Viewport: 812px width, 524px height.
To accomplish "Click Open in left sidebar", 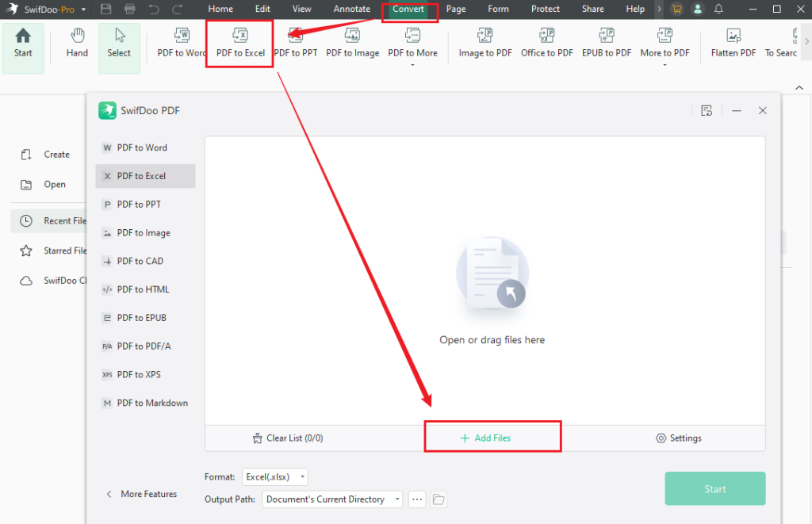I will 44,185.
